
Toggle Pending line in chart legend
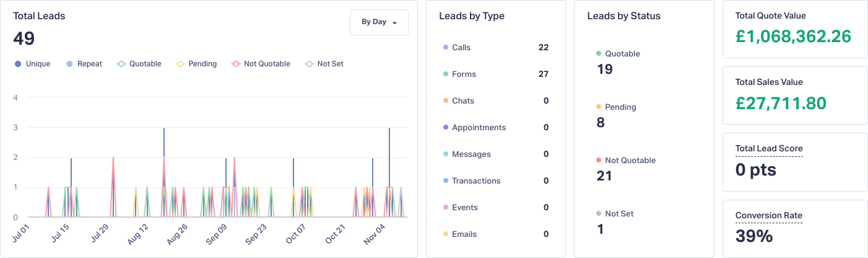coord(196,64)
